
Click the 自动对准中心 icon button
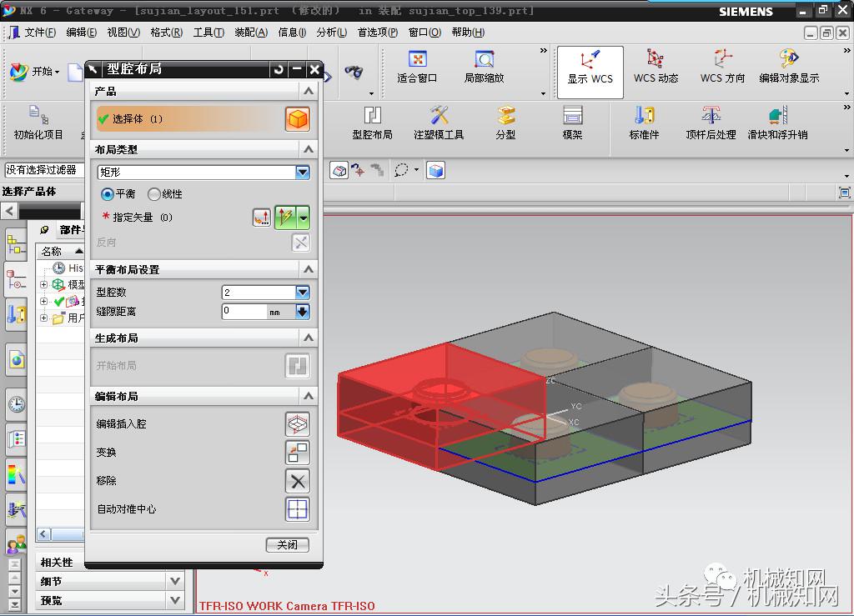pos(298,509)
